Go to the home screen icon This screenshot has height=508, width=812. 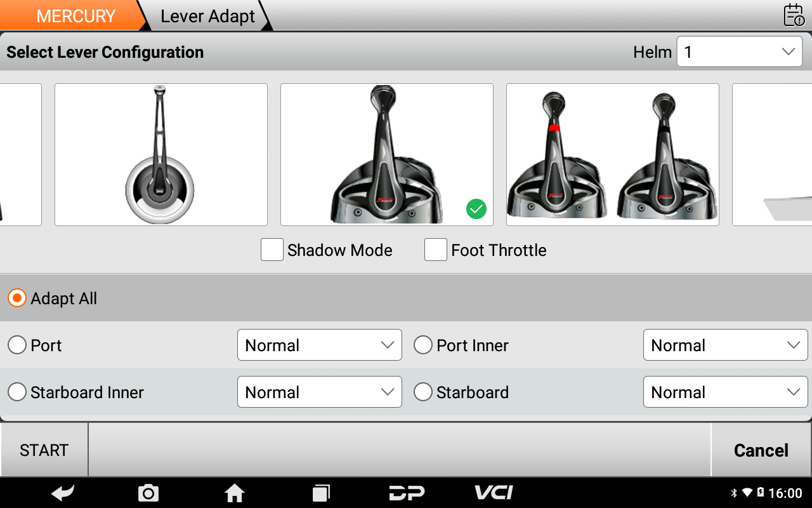click(x=235, y=493)
